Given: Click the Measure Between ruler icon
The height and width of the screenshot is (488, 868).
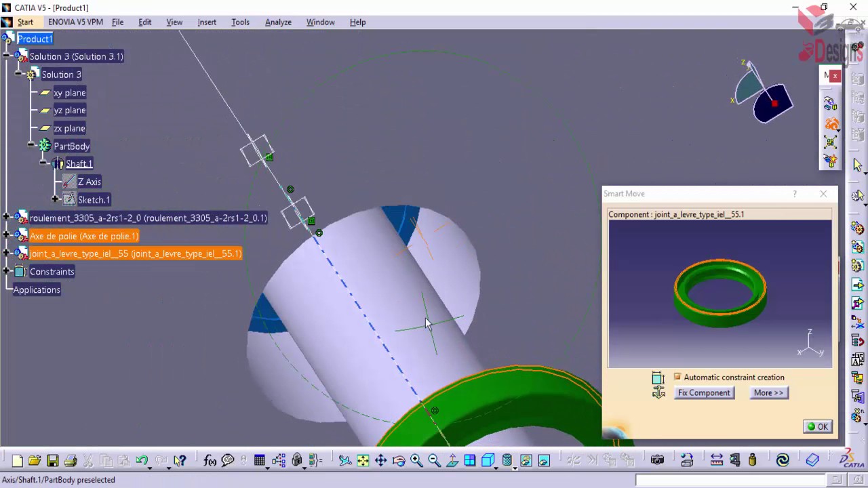Looking at the screenshot, I should click(x=717, y=460).
